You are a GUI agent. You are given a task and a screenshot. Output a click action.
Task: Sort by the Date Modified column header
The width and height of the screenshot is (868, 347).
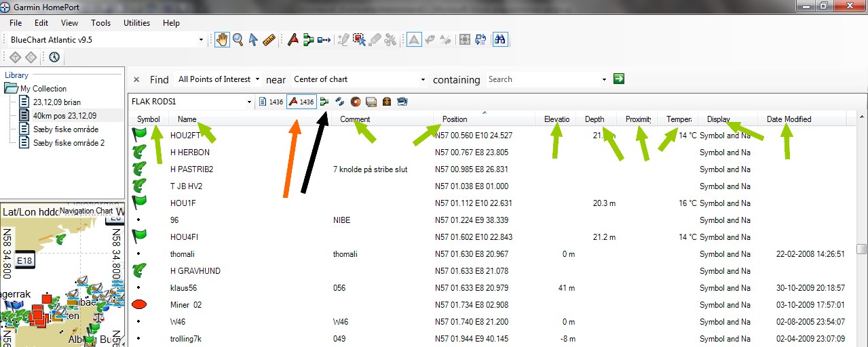802,119
